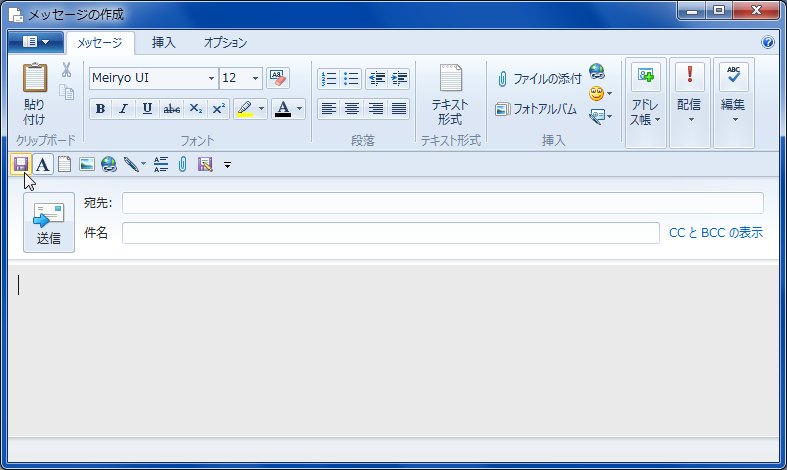Decrease paragraph indent
This screenshot has height=470, width=787.
pos(376,78)
